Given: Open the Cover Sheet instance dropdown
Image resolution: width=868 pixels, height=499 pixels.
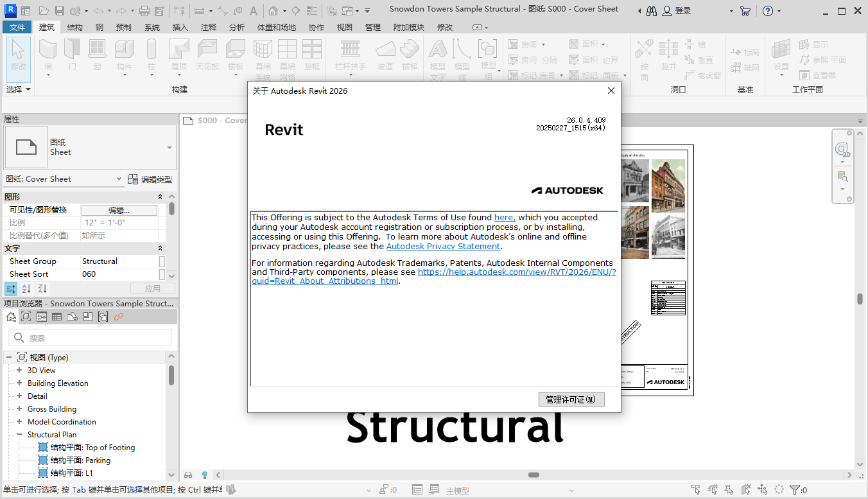Looking at the screenshot, I should [119, 179].
